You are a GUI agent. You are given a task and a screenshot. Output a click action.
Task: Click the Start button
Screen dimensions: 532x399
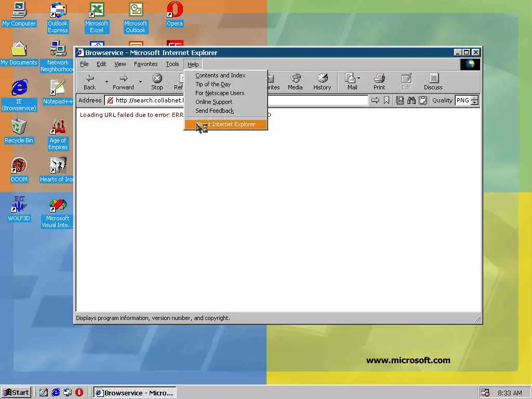pos(16,393)
